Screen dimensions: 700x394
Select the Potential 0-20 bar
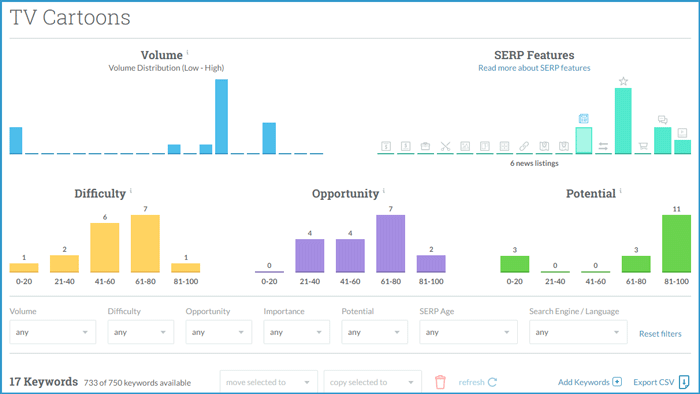point(515,264)
